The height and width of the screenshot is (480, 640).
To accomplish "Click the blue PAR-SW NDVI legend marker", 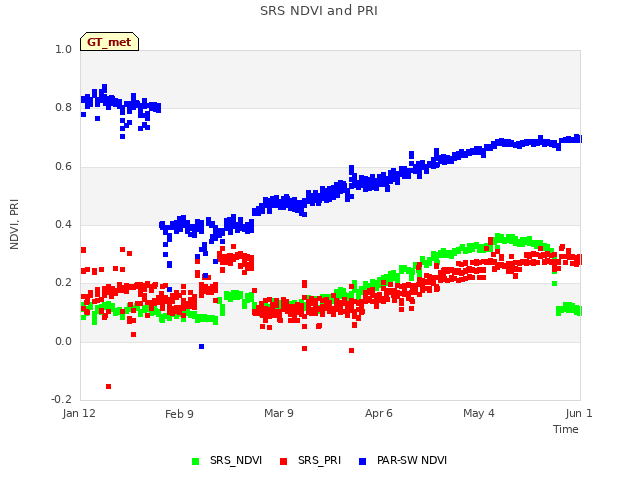I will (x=362, y=461).
